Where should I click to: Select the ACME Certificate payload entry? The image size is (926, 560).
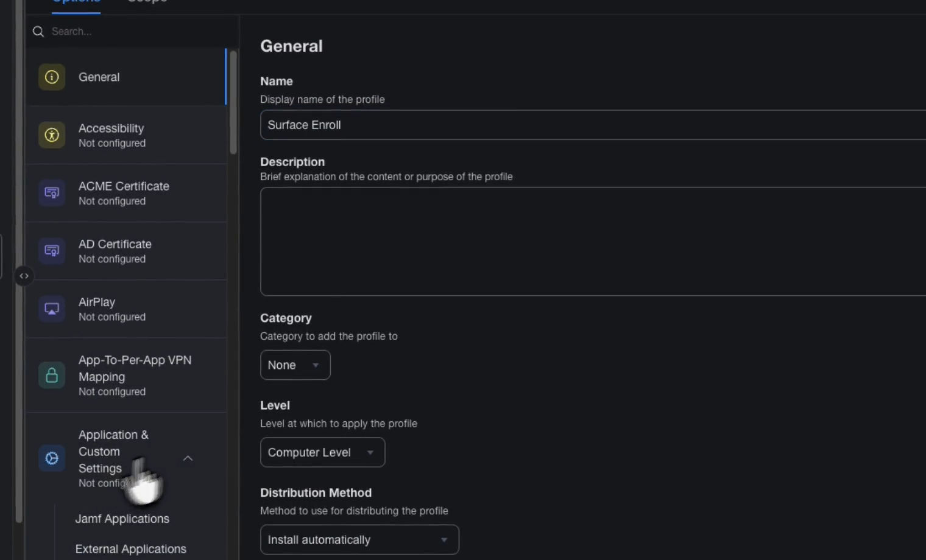126,193
